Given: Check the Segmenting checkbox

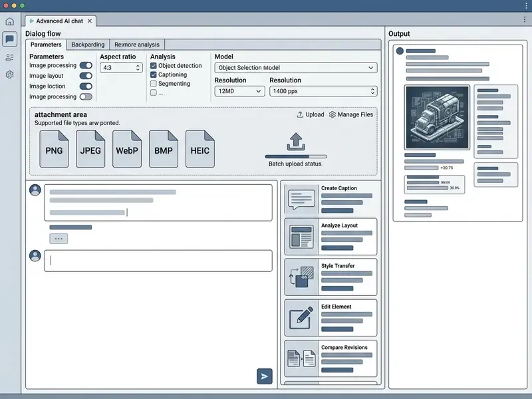Looking at the screenshot, I should pos(154,84).
